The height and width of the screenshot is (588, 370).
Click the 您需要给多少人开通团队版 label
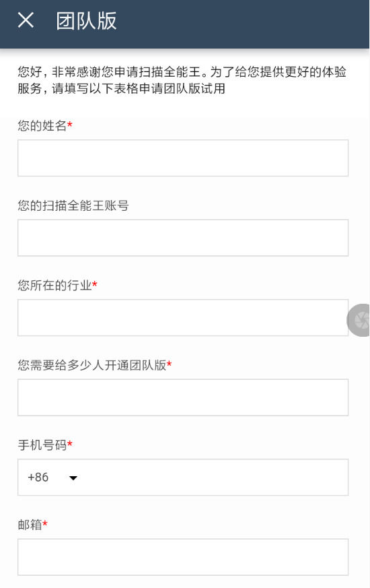click(x=91, y=365)
